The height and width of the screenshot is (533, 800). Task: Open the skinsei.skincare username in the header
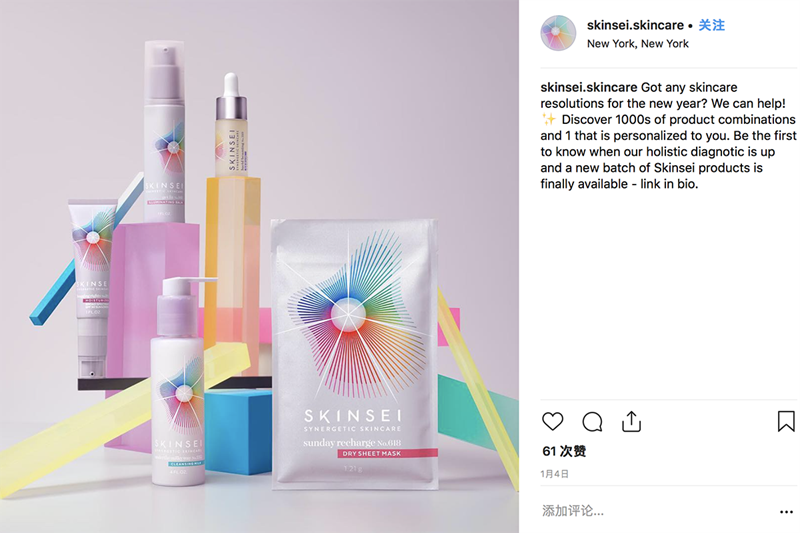pyautogui.click(x=635, y=25)
